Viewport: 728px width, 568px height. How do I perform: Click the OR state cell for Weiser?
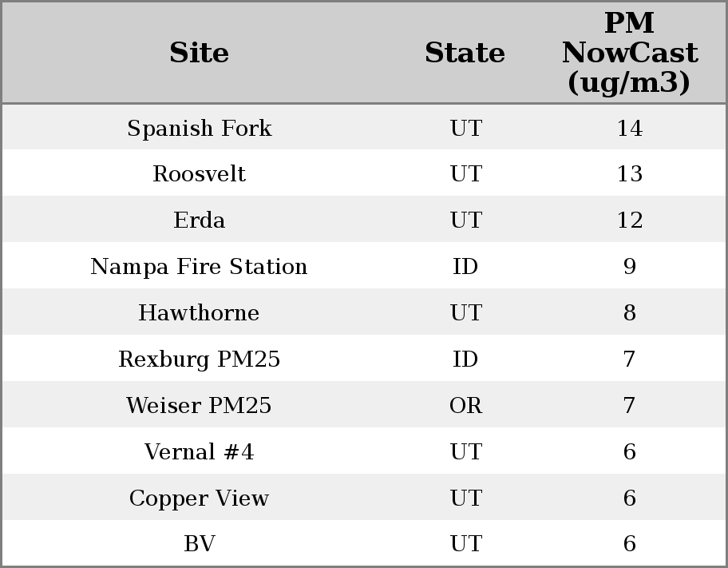pyautogui.click(x=465, y=406)
